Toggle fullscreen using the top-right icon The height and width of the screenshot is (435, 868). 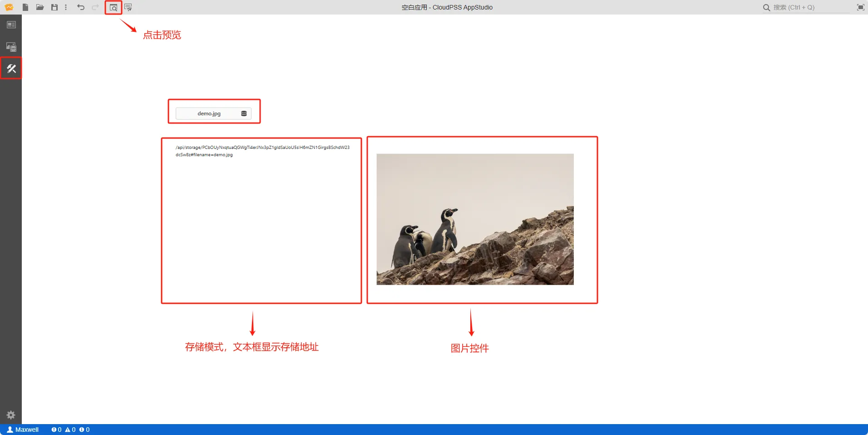(860, 7)
